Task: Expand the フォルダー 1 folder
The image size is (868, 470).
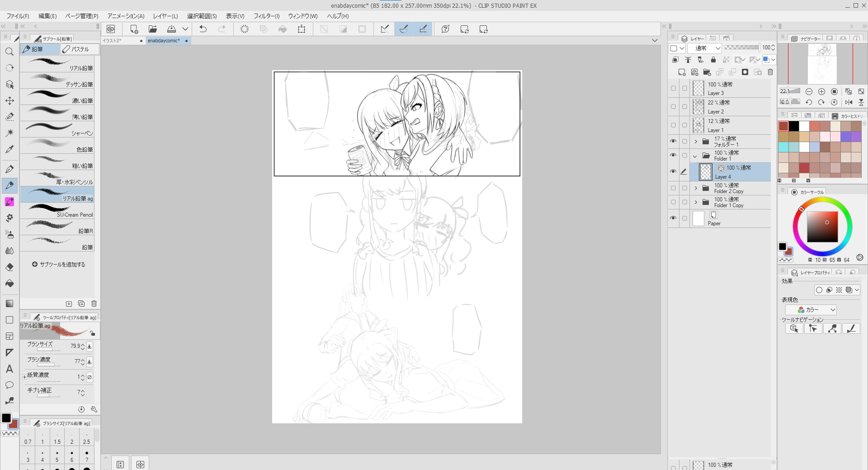Action: click(696, 142)
